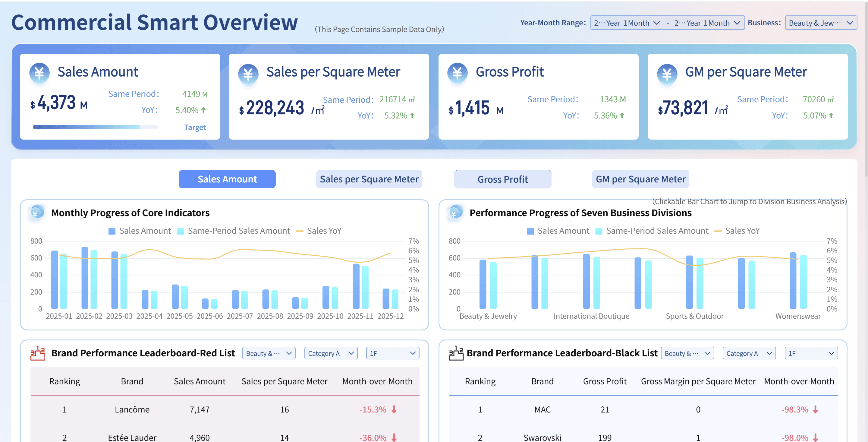Click the icon next to Monthly Progress of Core Indicators

pos(37,212)
